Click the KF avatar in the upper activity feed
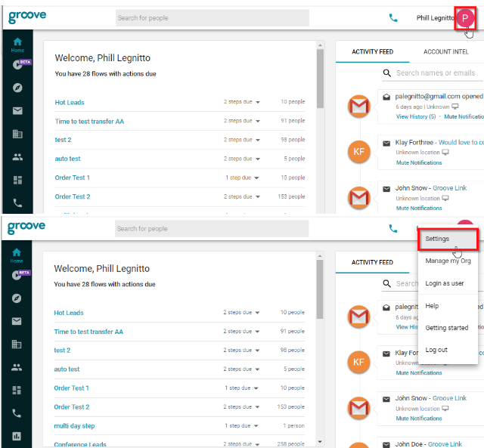 (x=358, y=151)
